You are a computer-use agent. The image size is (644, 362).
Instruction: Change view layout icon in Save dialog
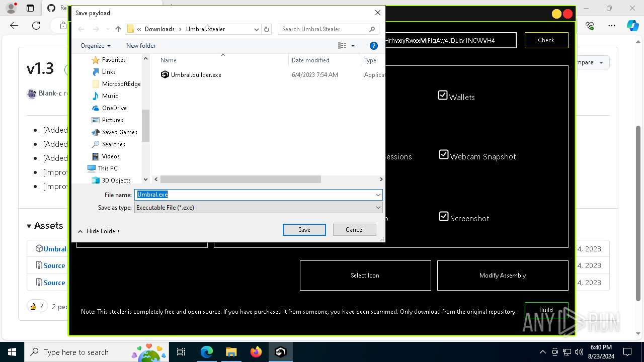(x=342, y=46)
